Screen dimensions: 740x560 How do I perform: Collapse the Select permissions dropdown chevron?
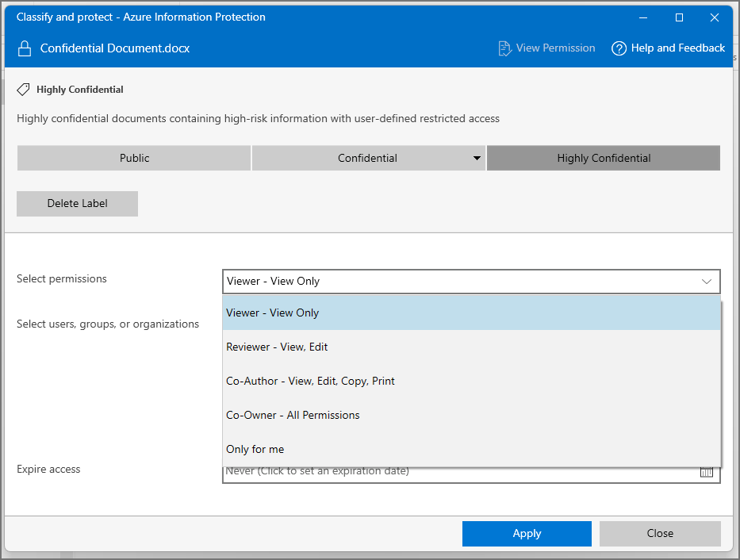707,282
